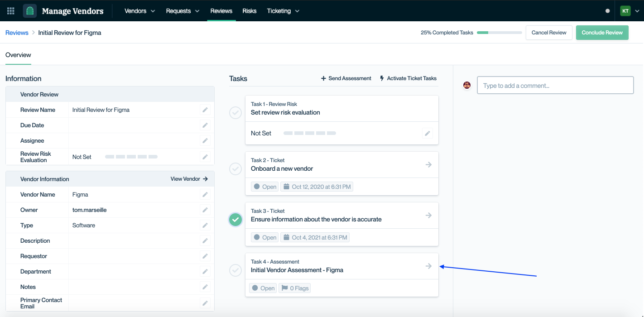Viewport: 644px width, 317px height.
Task: Uncheck completed Task 3 checkmark
Action: coord(235,220)
